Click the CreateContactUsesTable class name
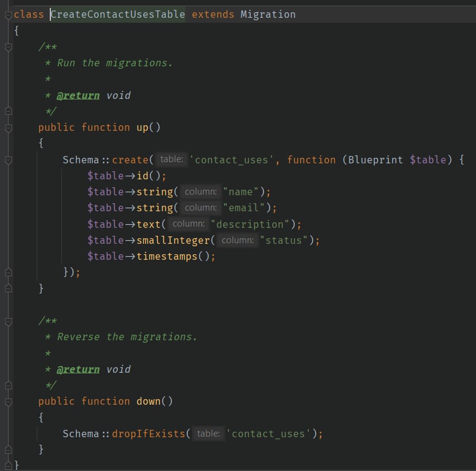Viewport: 476px width, 471px height. coord(118,14)
